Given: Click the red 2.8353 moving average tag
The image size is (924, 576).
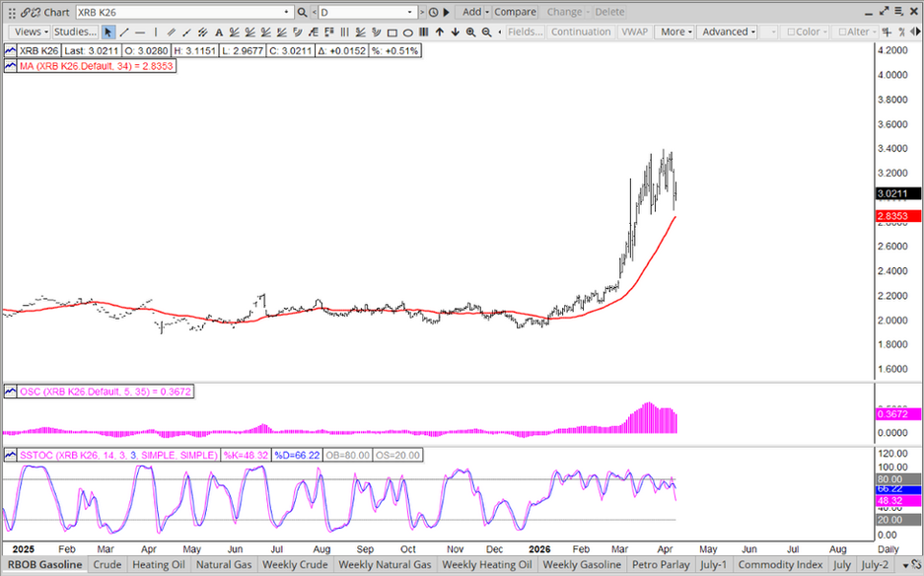Looking at the screenshot, I should pyautogui.click(x=898, y=216).
